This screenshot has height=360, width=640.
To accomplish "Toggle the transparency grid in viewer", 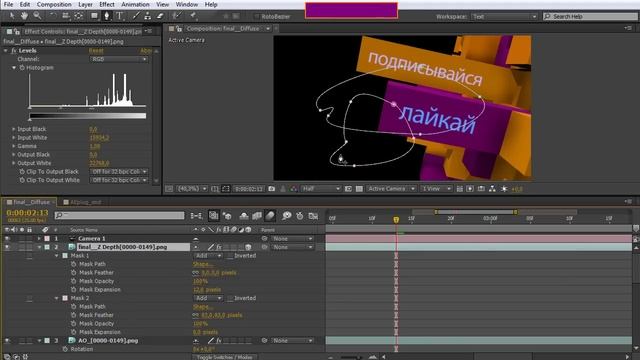I will [359, 189].
